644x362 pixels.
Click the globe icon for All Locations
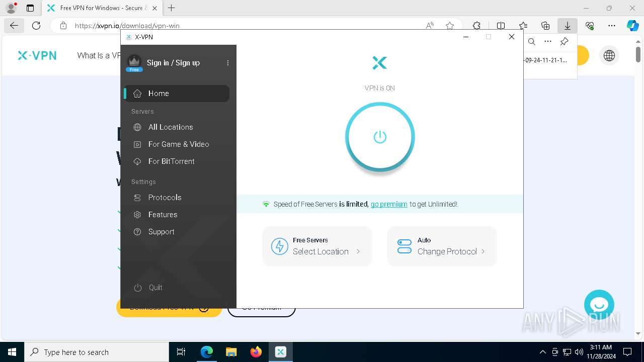(x=137, y=127)
